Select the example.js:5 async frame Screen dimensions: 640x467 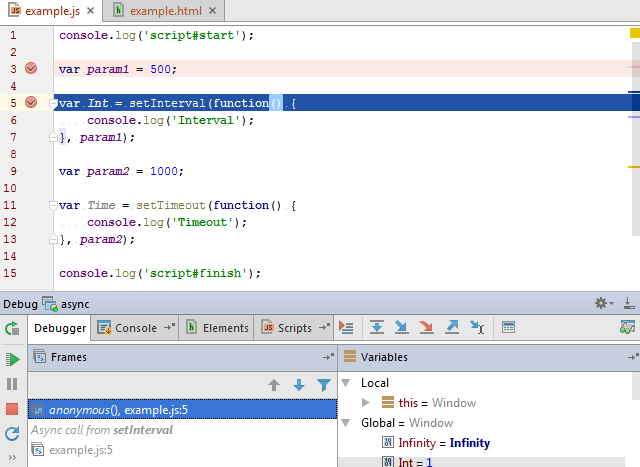(80, 450)
